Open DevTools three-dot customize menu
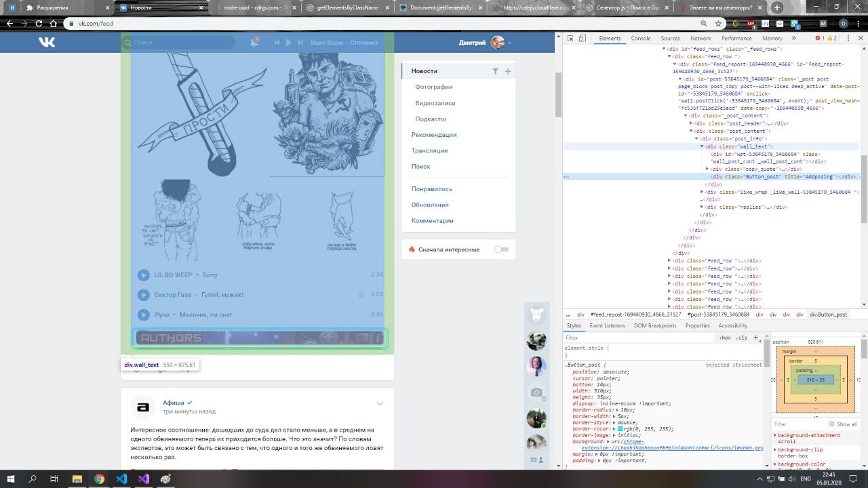868x488 pixels. click(850, 39)
